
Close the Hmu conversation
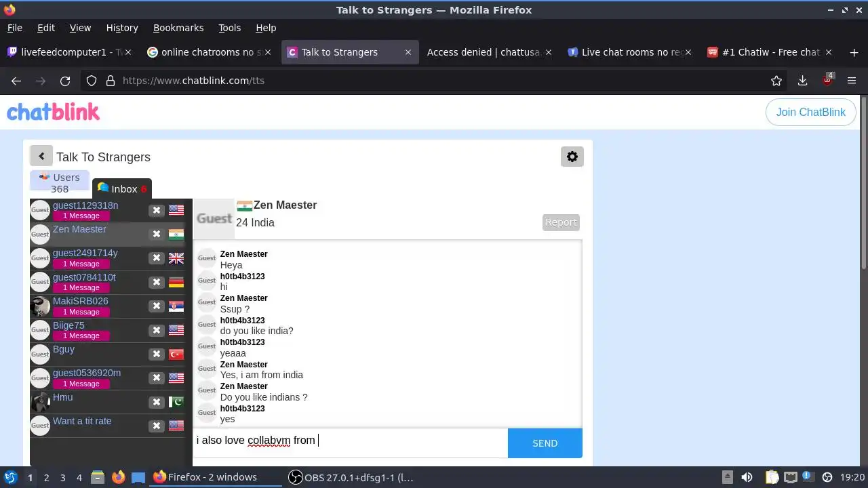[x=157, y=402]
